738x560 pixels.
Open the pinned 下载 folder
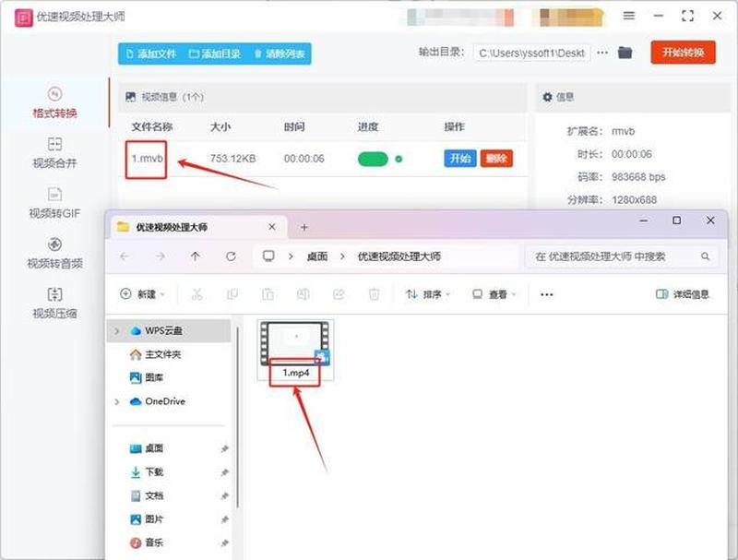(147, 472)
